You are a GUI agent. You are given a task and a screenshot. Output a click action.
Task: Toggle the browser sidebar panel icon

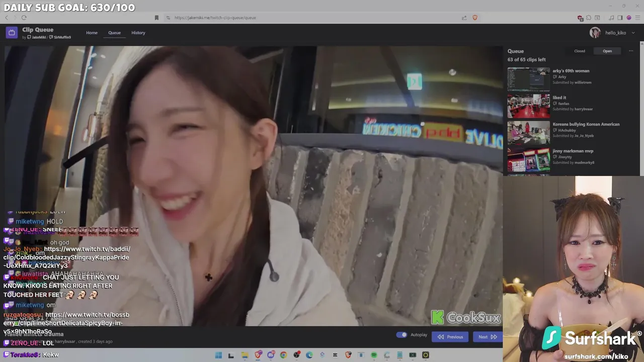click(x=620, y=18)
